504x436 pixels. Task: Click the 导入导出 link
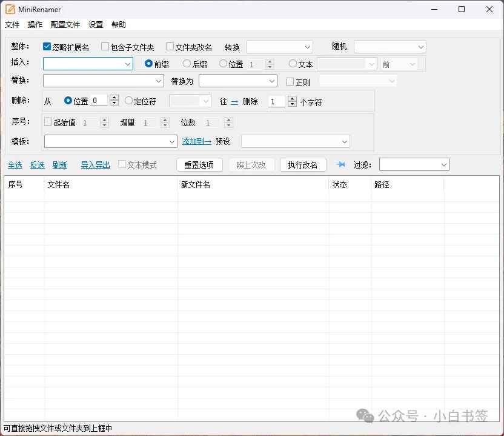click(96, 165)
